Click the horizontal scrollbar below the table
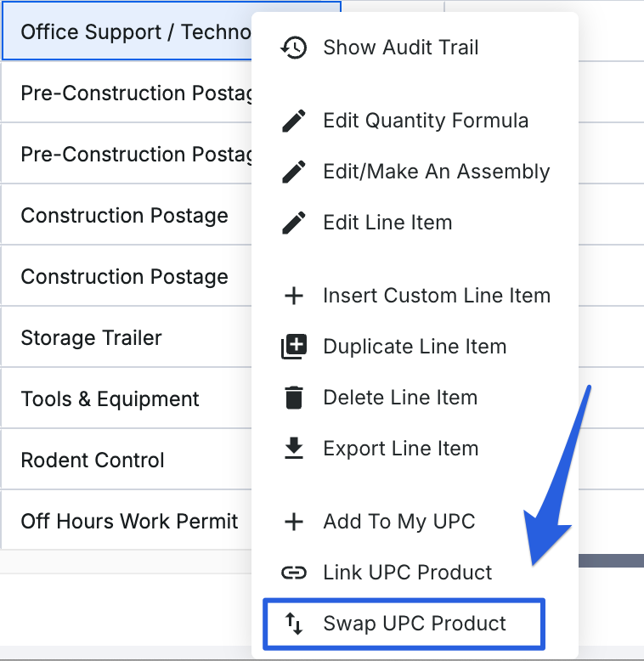The image size is (644, 661). pyautogui.click(x=610, y=561)
